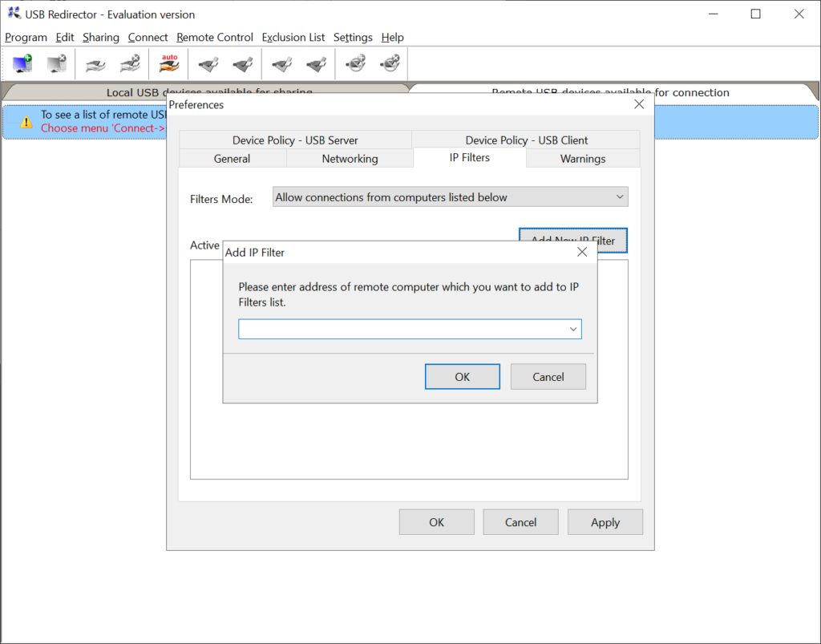Close the Preferences dialog with X
Viewport: 821px width, 644px height.
[x=639, y=104]
